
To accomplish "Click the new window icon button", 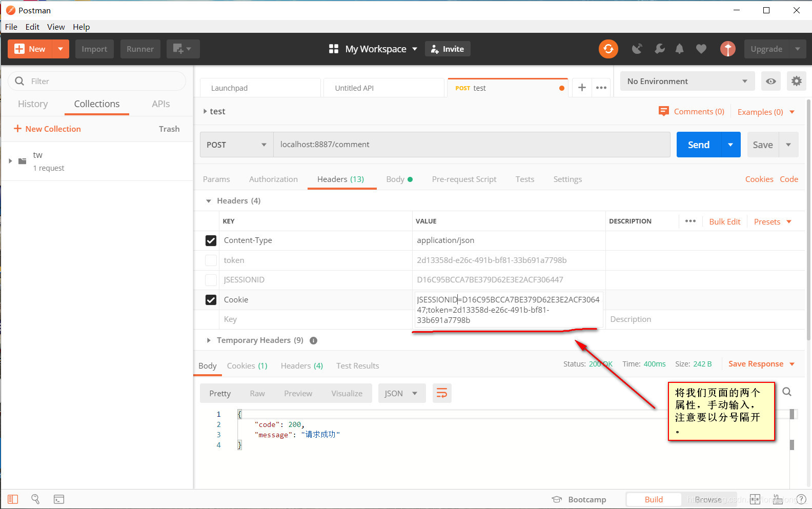I will [x=182, y=49].
